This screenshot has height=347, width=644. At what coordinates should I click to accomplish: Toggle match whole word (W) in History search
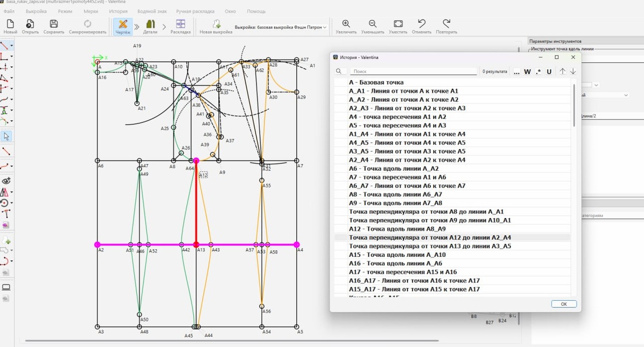[x=527, y=71]
